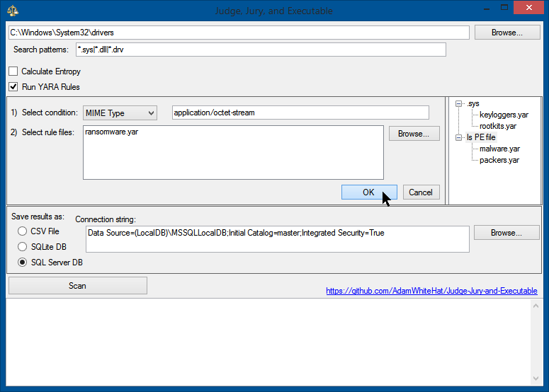Screen dimensions: 549x392
Task: Select keyloggers.yar in the rule tree
Action: click(504, 115)
